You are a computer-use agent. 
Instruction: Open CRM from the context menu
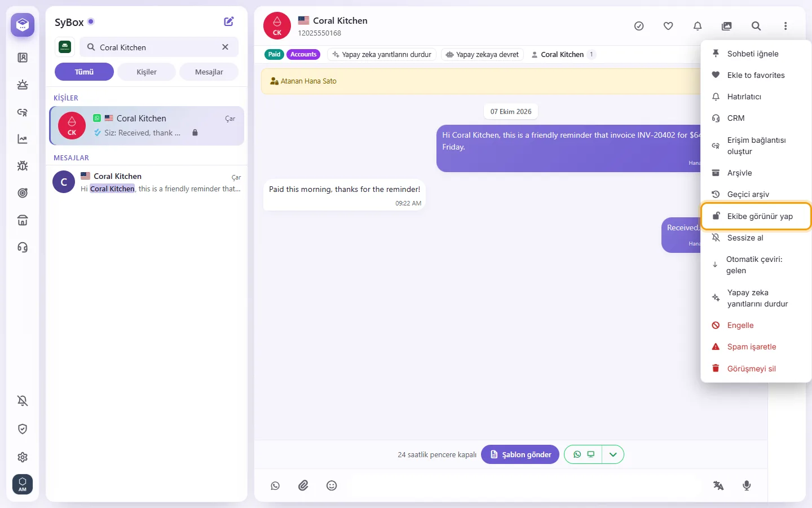(x=756, y=118)
